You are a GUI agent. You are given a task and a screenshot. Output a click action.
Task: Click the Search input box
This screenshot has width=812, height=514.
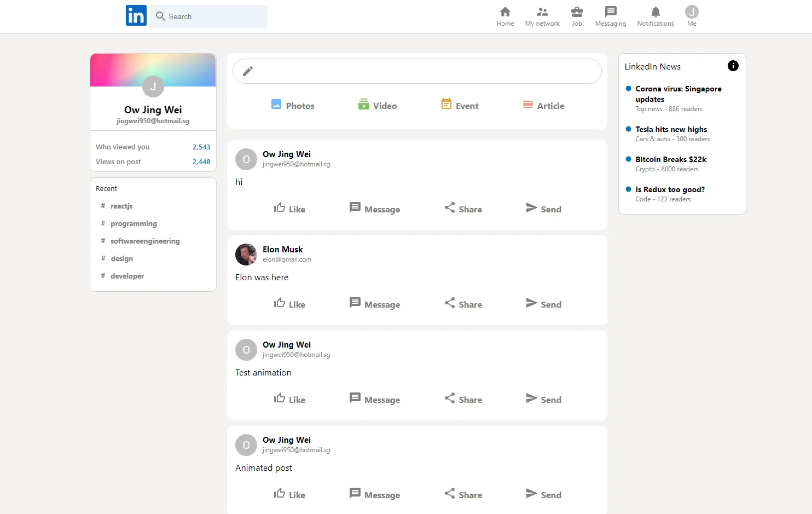coord(208,16)
